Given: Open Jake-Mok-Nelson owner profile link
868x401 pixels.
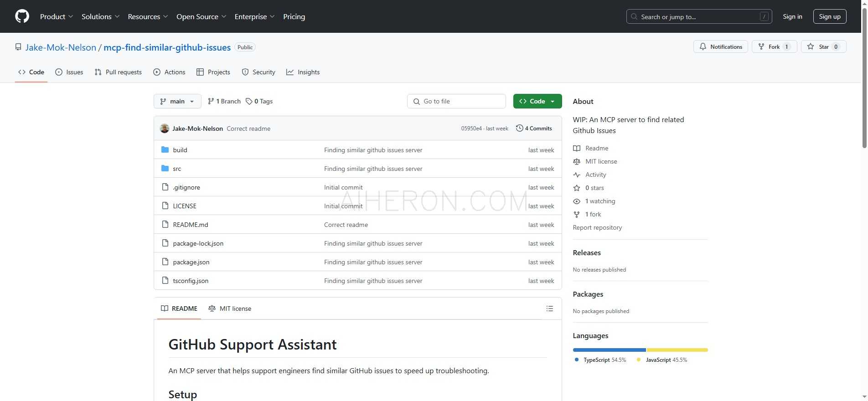Looking at the screenshot, I should coord(61,47).
